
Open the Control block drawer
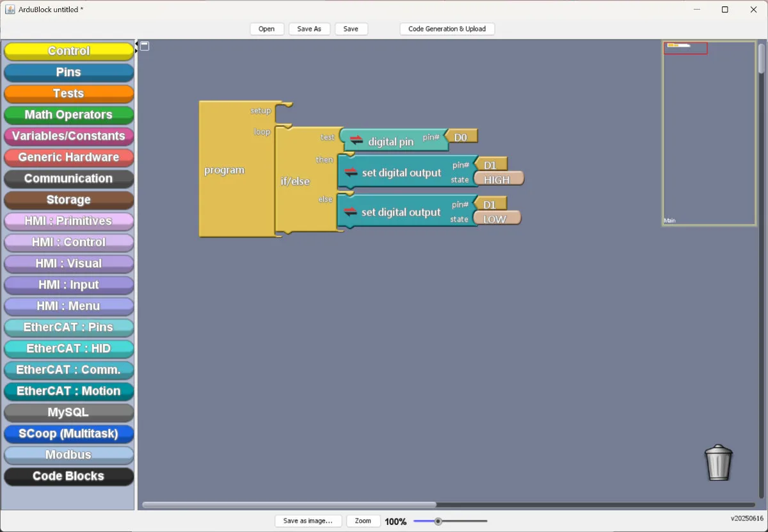pos(68,51)
